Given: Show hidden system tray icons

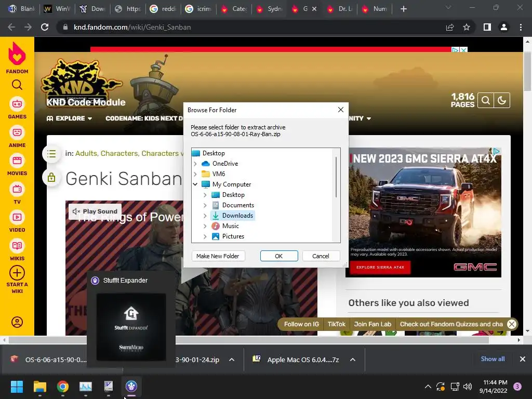Looking at the screenshot, I should 428,387.
